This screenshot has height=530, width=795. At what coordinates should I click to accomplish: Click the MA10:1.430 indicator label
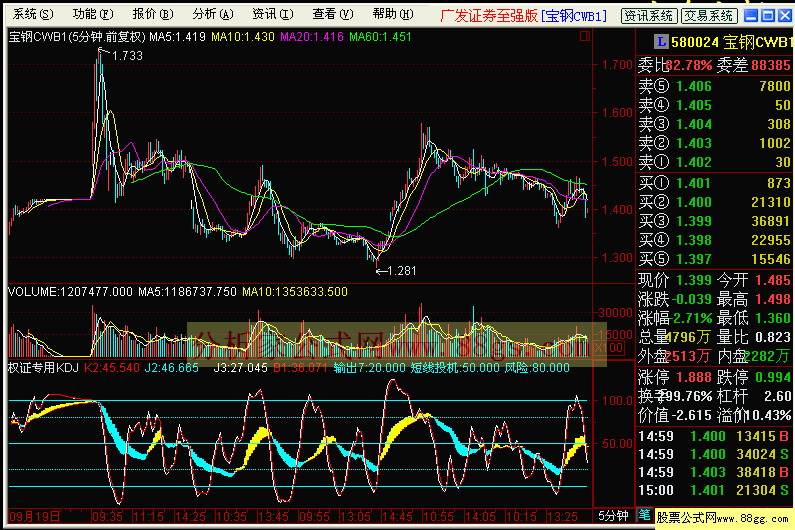click(x=243, y=37)
